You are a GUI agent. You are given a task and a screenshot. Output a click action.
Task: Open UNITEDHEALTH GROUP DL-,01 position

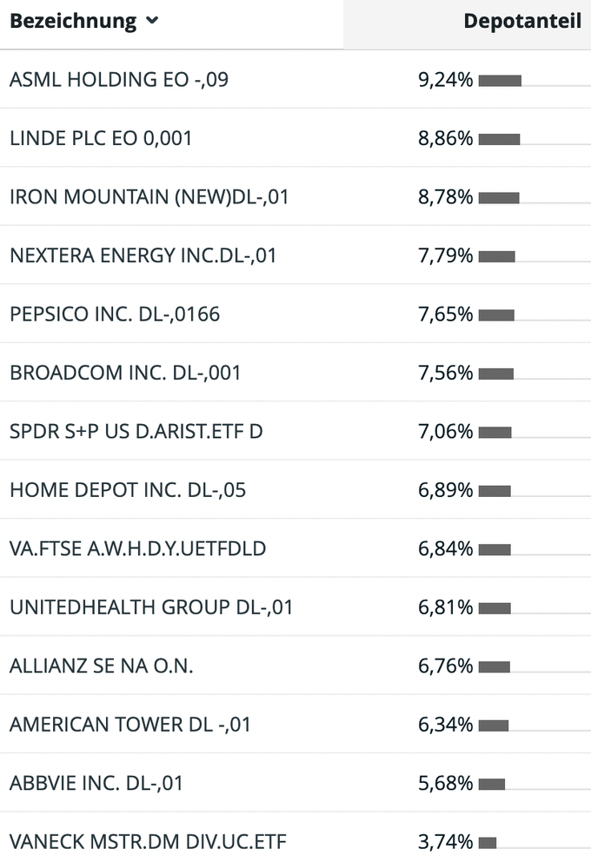pos(151,607)
